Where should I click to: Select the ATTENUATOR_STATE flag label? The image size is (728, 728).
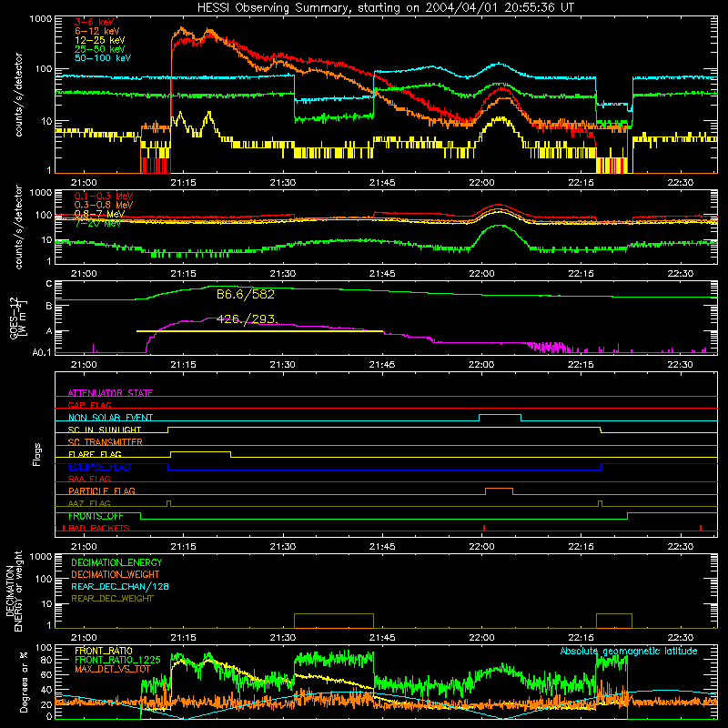pyautogui.click(x=110, y=393)
